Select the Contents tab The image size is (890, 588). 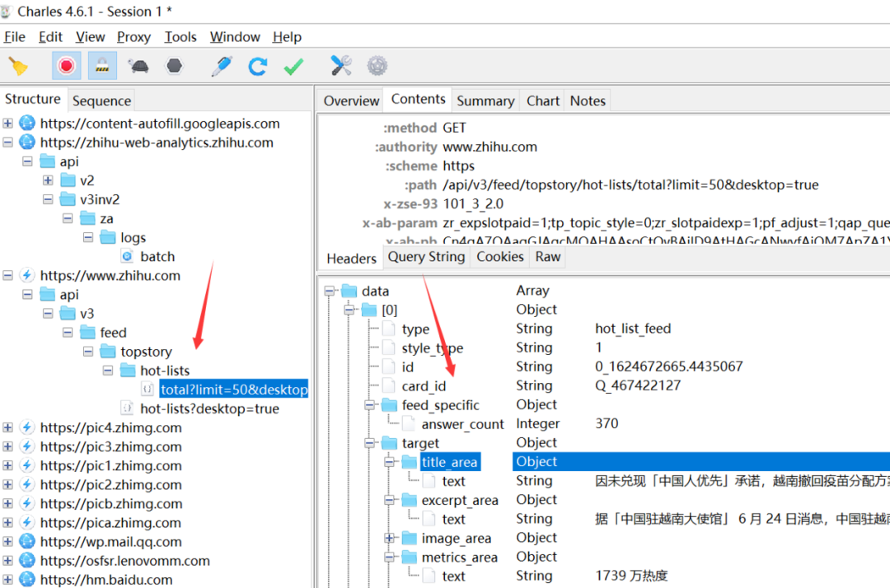419,99
